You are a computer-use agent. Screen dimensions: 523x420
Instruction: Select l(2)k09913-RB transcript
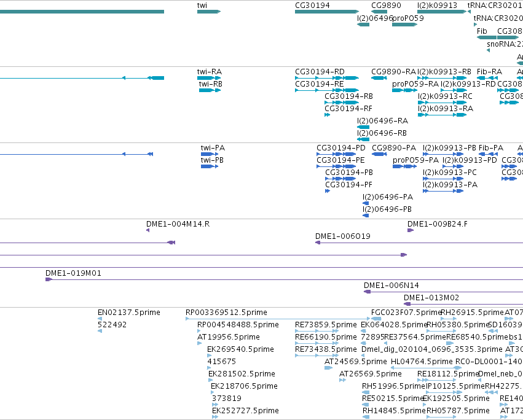442,78
